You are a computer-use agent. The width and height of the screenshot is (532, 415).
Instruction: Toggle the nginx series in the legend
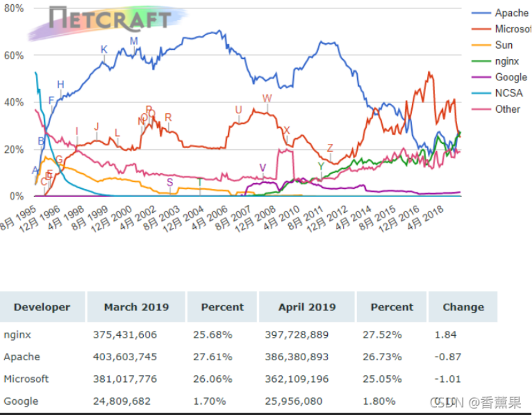pos(508,61)
